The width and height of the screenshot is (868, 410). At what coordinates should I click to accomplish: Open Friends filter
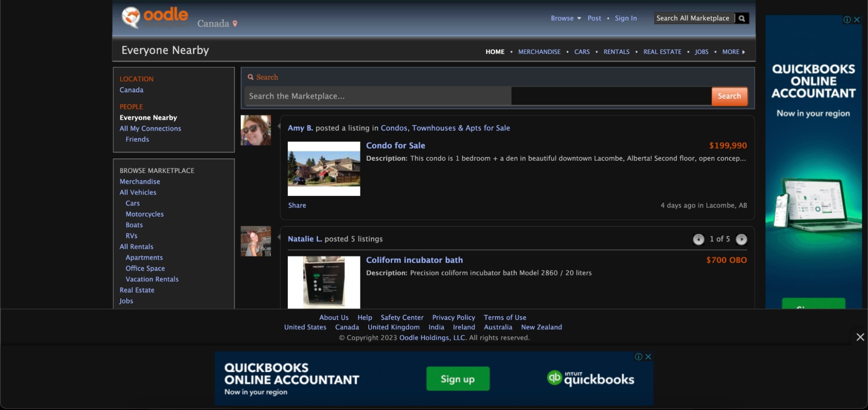[x=137, y=139]
